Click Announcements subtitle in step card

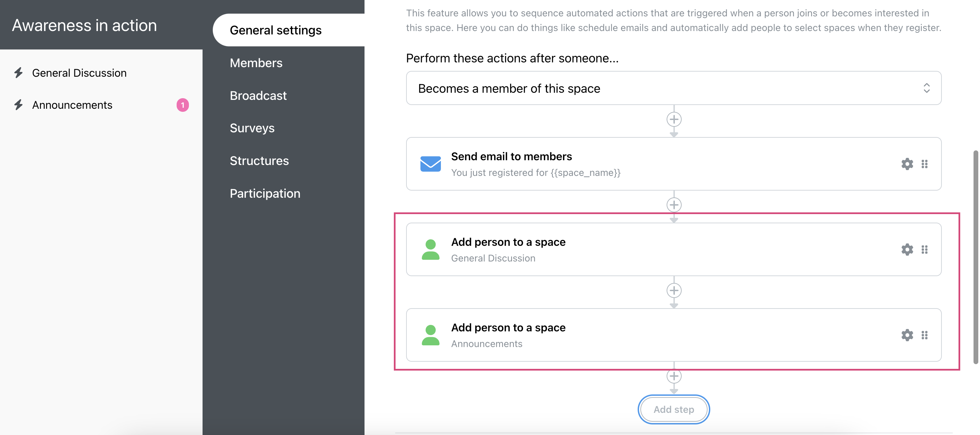tap(487, 344)
